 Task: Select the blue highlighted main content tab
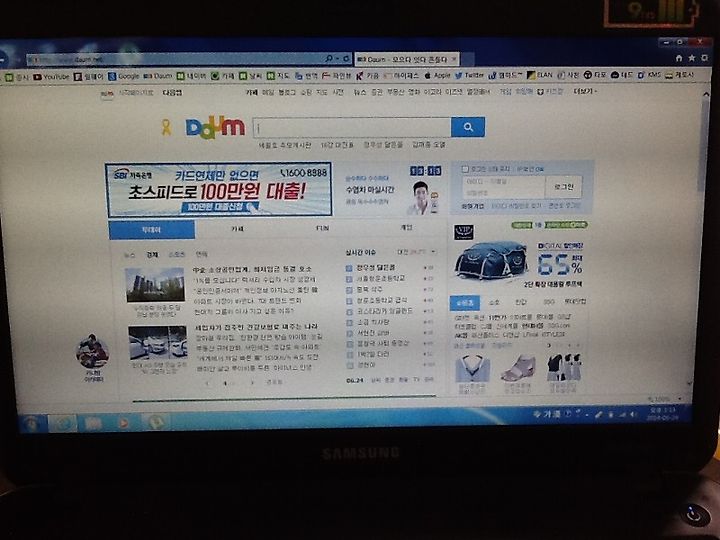152,230
